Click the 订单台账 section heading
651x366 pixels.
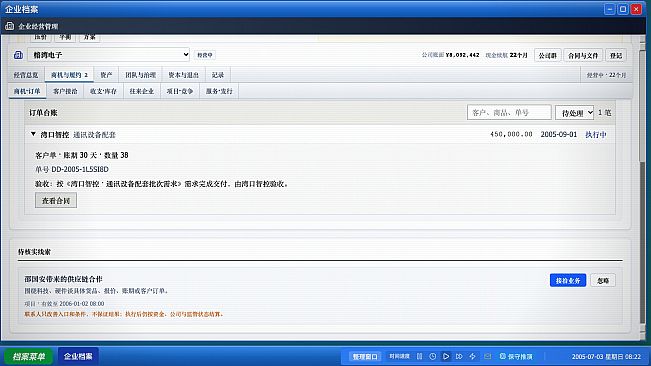[x=43, y=113]
